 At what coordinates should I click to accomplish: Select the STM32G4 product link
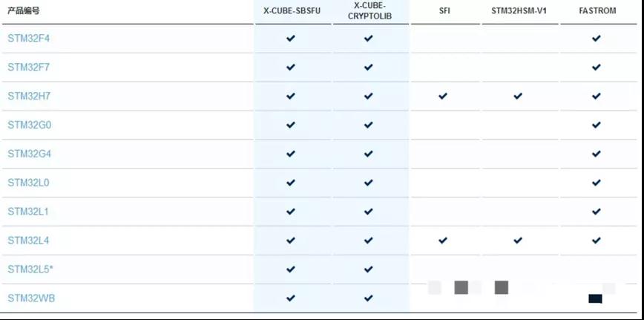point(29,154)
